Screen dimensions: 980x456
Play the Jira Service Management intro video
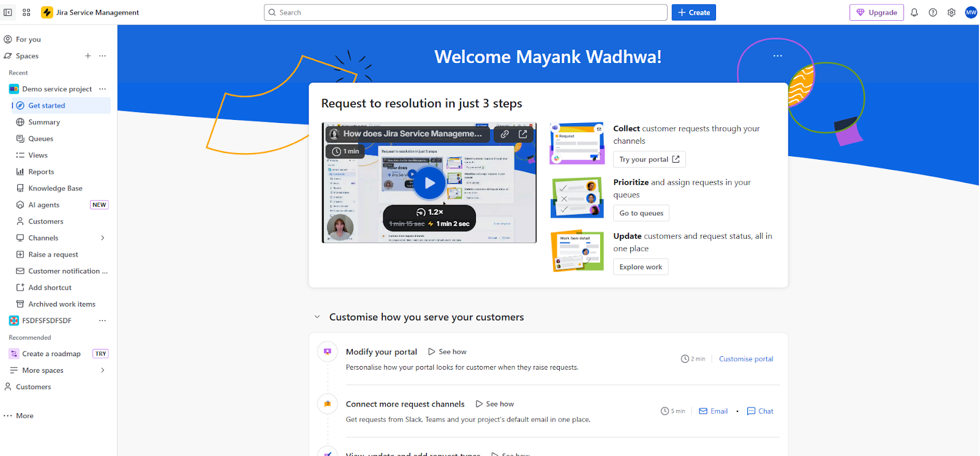(429, 183)
